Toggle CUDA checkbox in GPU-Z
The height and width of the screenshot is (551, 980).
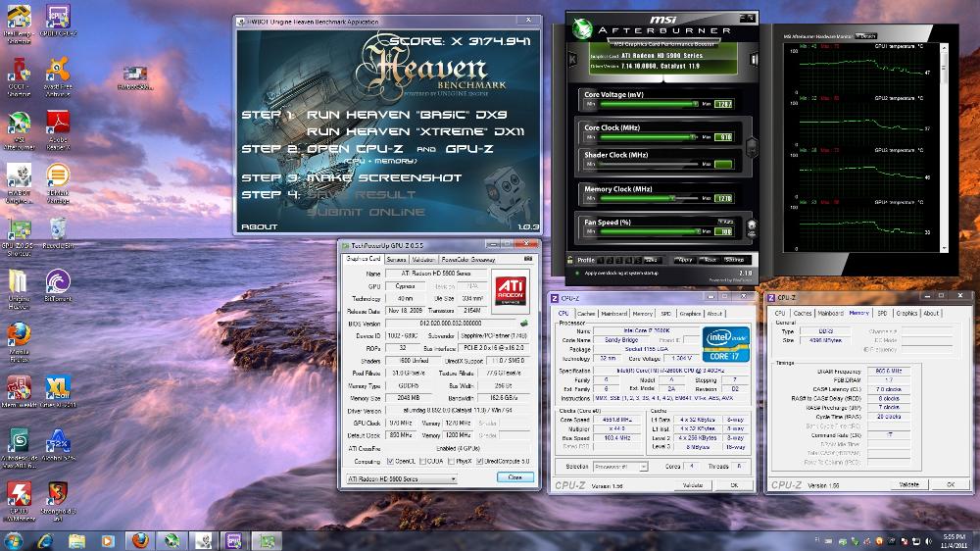[422, 462]
